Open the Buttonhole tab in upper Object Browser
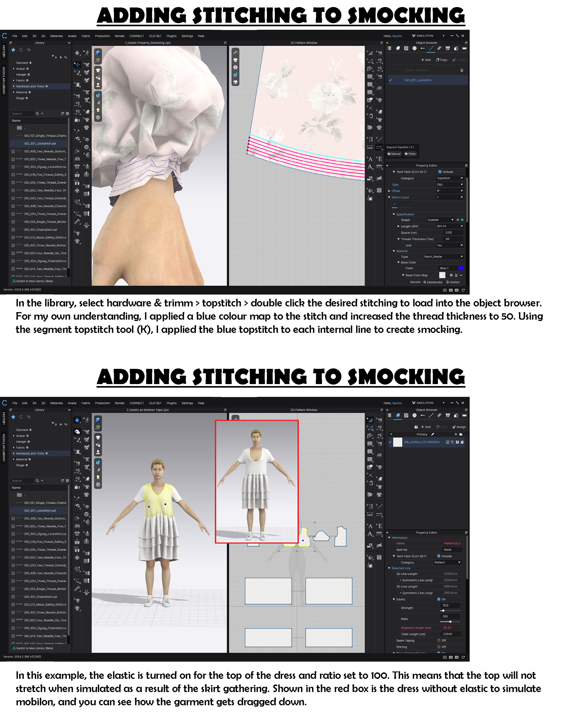Screen dimensions: 562x728 pos(423,48)
